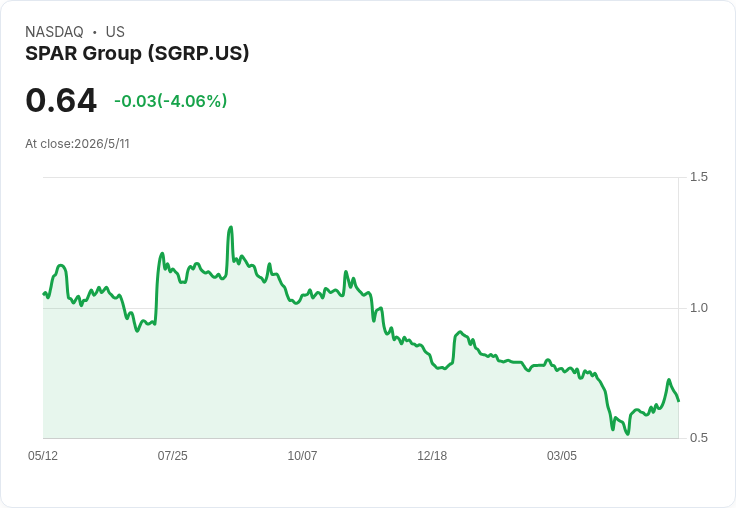
Task: Click the 0.64 current price
Action: 61,100
